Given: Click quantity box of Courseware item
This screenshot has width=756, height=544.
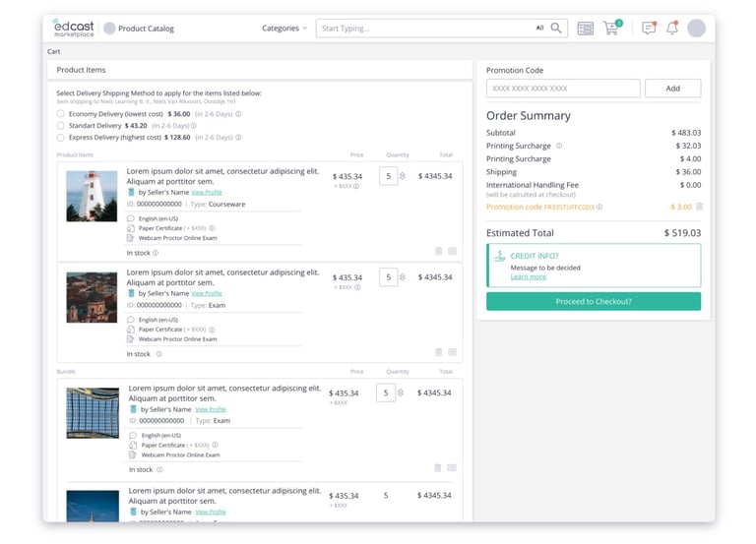Looking at the screenshot, I should pos(388,176).
